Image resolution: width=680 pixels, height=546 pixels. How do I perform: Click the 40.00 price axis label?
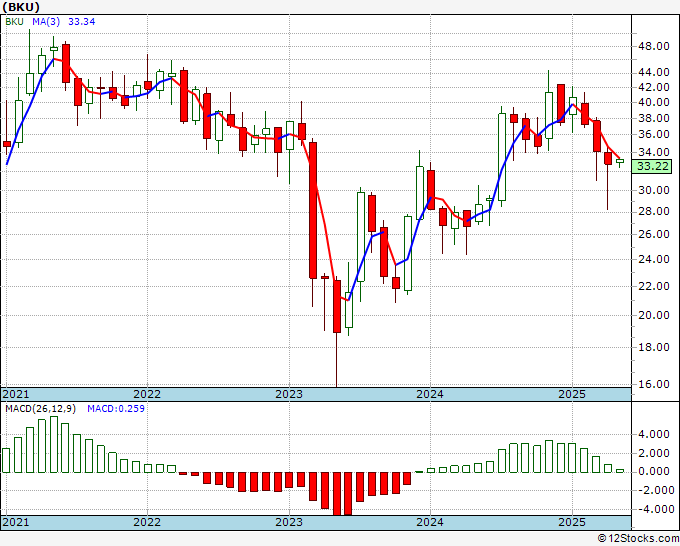click(654, 102)
